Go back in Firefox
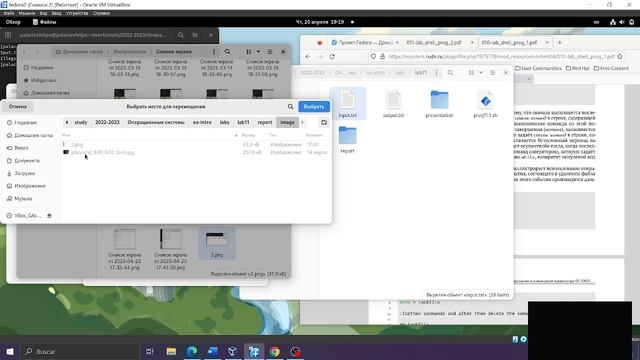This screenshot has height=360, width=640. (308, 56)
